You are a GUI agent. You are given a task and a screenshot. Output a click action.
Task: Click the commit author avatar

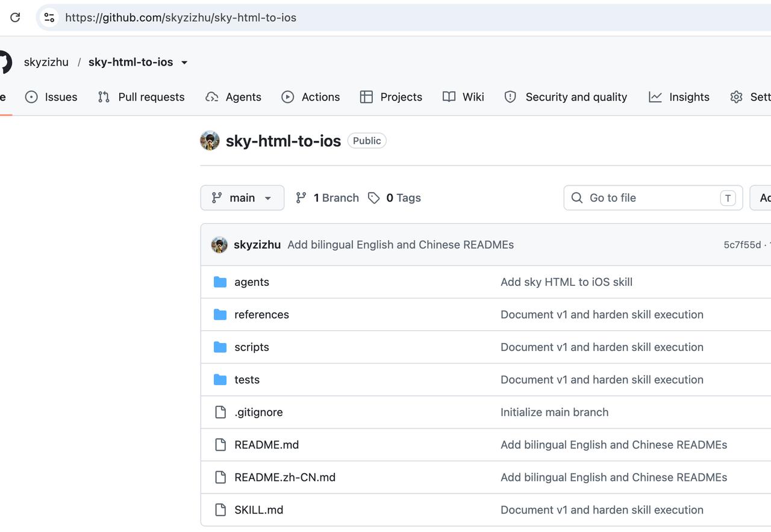pyautogui.click(x=219, y=245)
